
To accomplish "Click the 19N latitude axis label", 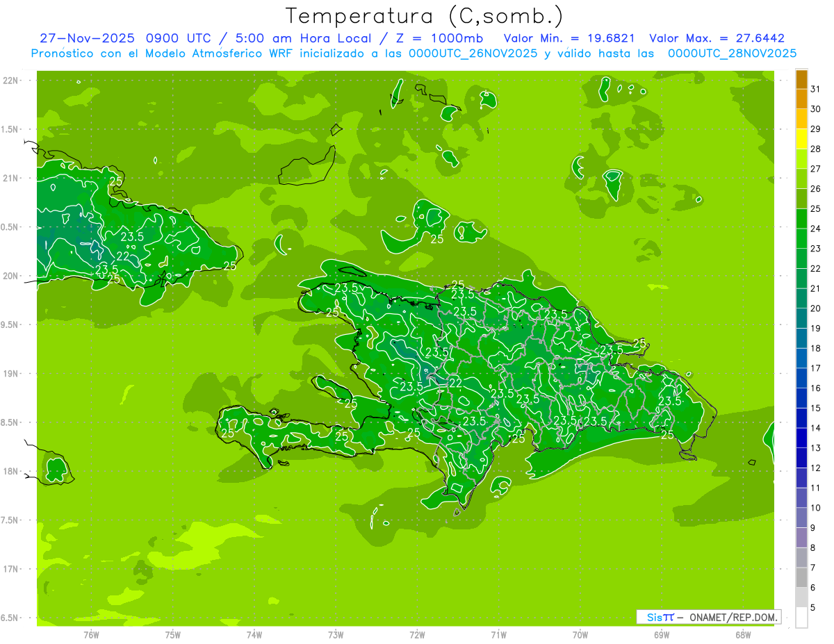I will 12,373.
